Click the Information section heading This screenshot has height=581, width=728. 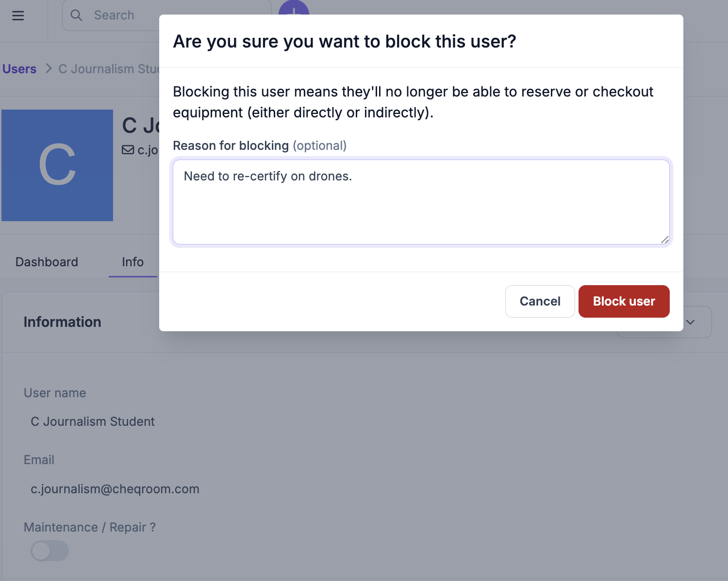point(63,322)
